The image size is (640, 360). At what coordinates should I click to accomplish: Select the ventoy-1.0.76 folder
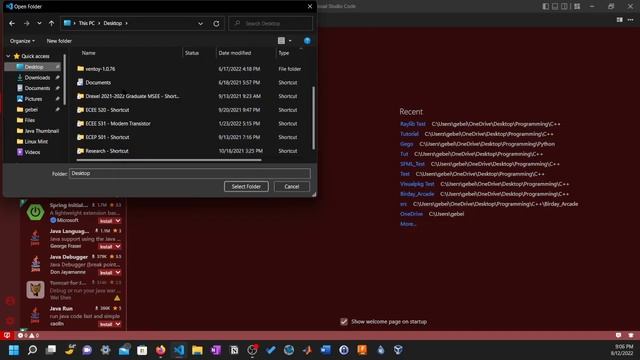[x=100, y=69]
